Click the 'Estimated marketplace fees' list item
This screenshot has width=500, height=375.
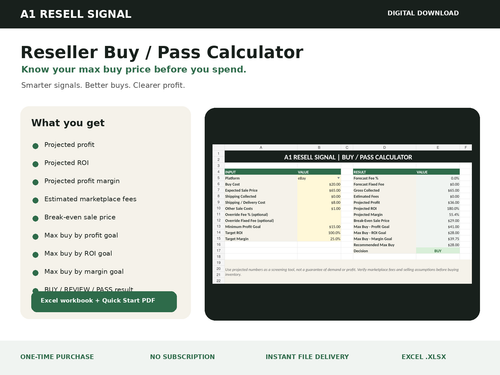(90, 199)
